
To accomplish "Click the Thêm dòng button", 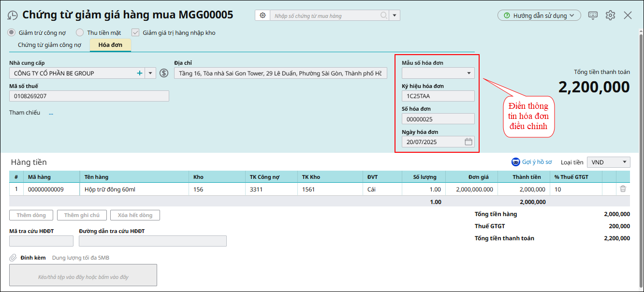I will pos(31,215).
